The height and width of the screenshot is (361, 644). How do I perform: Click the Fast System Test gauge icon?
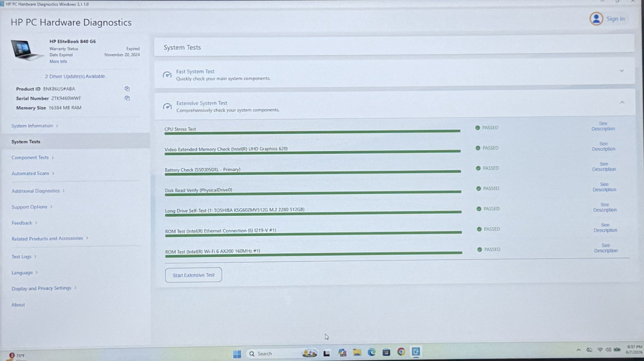tap(167, 75)
